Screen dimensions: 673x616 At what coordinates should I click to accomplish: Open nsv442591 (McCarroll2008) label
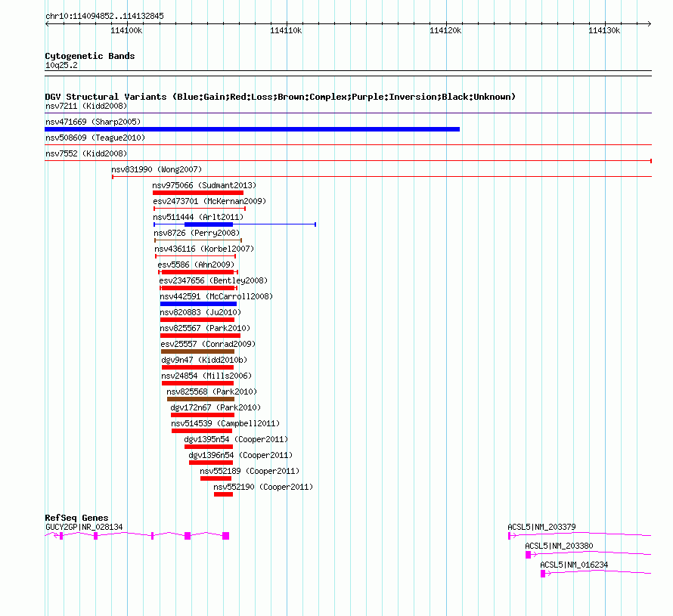click(216, 296)
